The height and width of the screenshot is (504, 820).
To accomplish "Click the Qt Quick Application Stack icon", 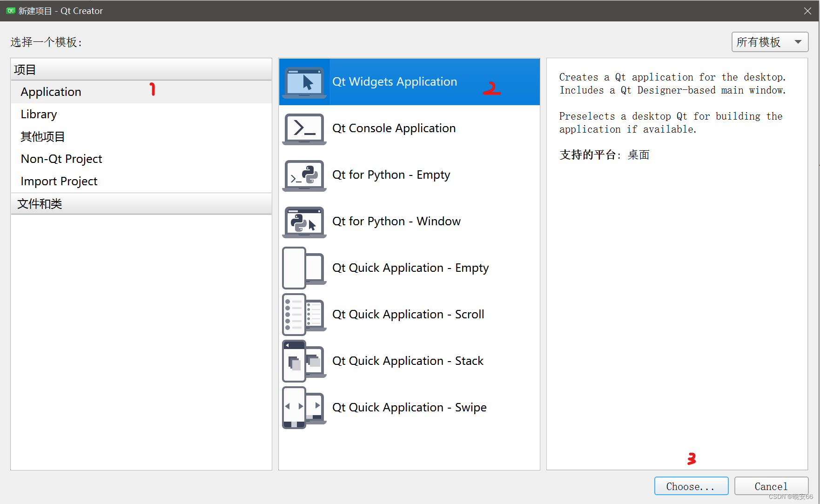I will pyautogui.click(x=304, y=361).
